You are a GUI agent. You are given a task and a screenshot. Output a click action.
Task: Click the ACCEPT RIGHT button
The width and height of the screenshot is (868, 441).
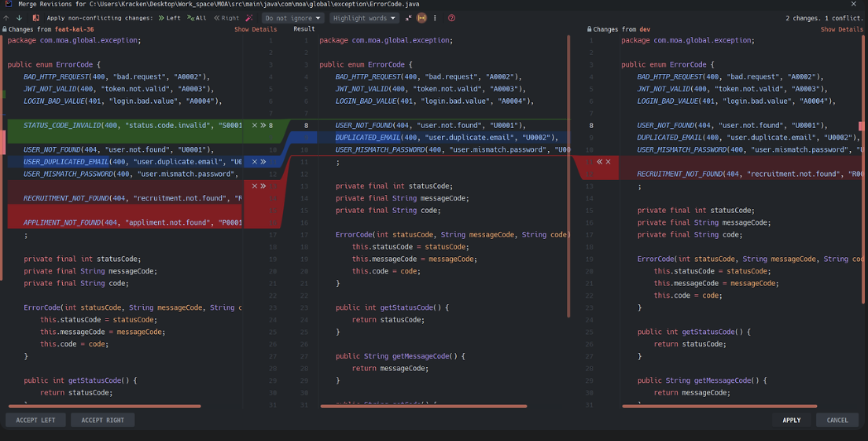tap(103, 420)
